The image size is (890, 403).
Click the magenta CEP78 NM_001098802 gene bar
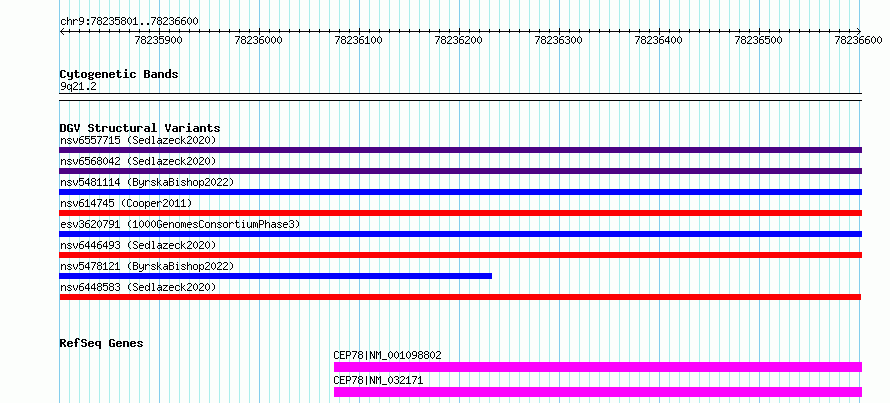click(x=598, y=367)
